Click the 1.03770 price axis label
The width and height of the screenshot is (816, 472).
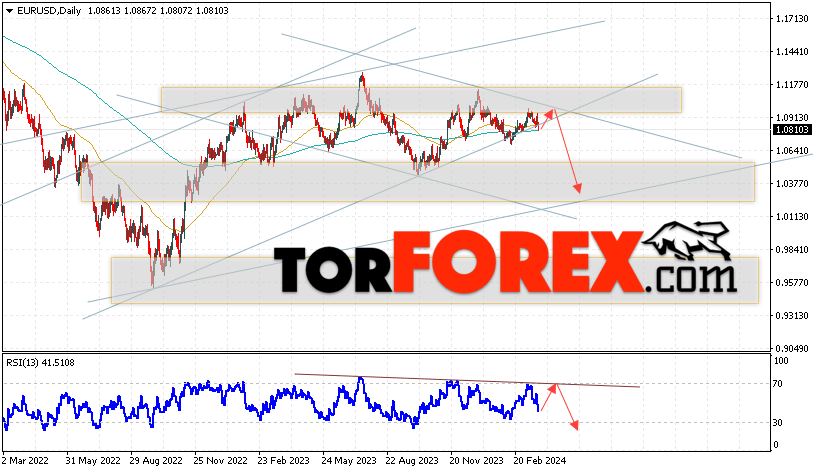[792, 184]
